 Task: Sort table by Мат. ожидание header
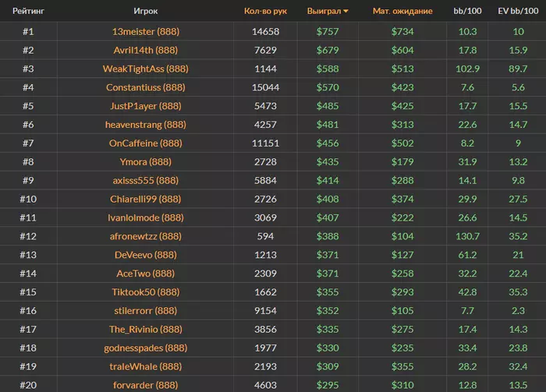pyautogui.click(x=402, y=11)
